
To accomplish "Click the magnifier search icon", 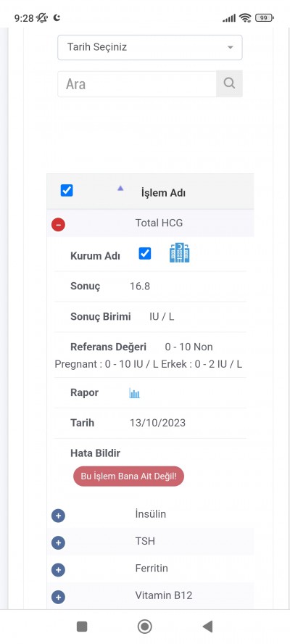I will pyautogui.click(x=229, y=84).
